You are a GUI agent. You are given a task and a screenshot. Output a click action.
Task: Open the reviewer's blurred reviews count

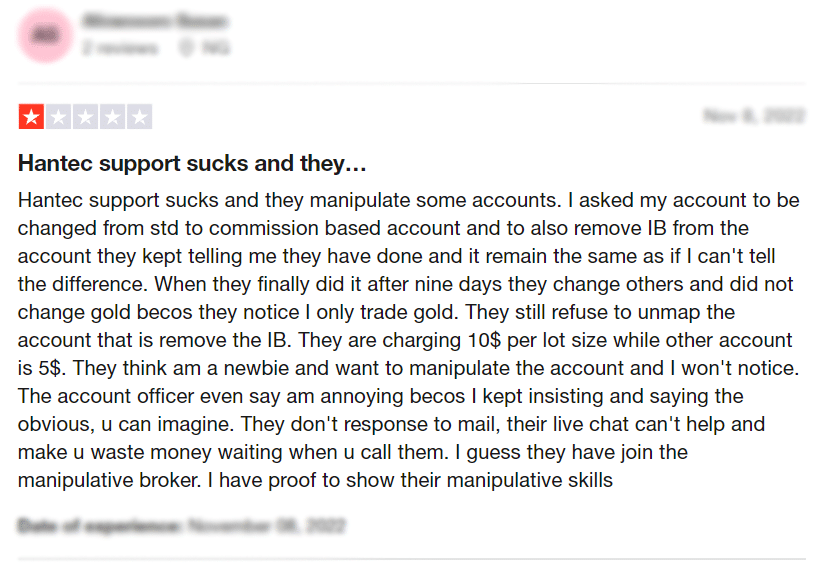click(120, 48)
